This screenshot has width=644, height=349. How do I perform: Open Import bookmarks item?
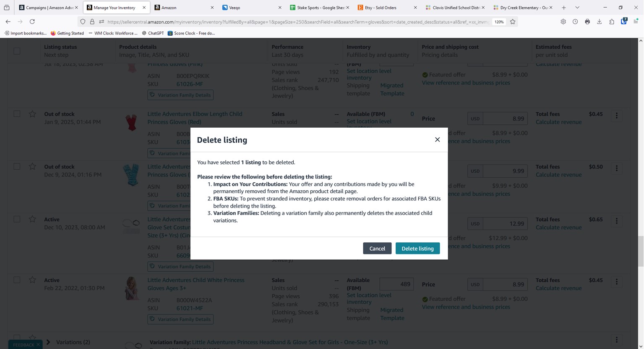(26, 33)
